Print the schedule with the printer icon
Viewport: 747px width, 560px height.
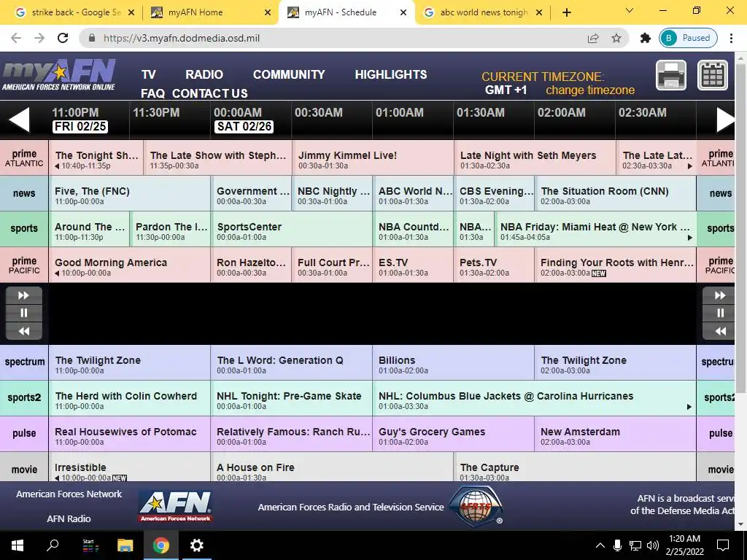pos(671,75)
